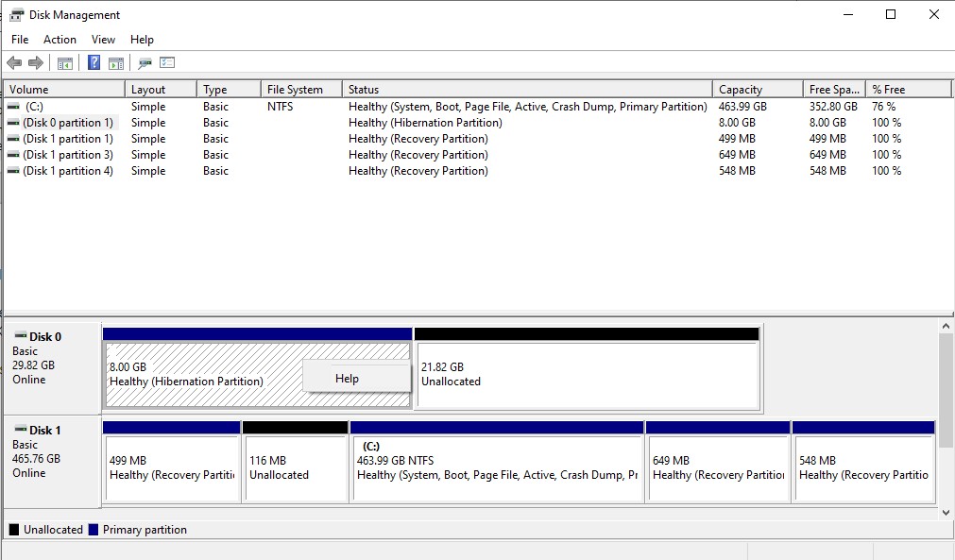This screenshot has height=560, width=955.
Task: Click the "499 MB" capacity cell in list
Action: [737, 139]
